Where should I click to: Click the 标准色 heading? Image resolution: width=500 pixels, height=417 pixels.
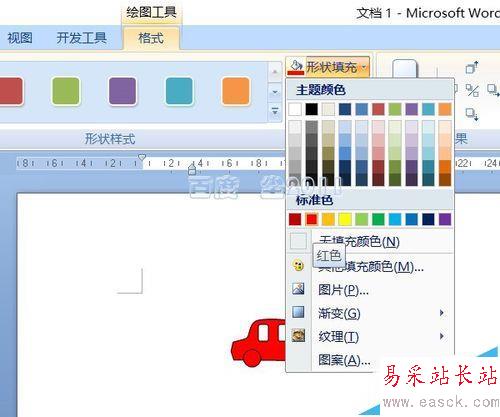(314, 200)
